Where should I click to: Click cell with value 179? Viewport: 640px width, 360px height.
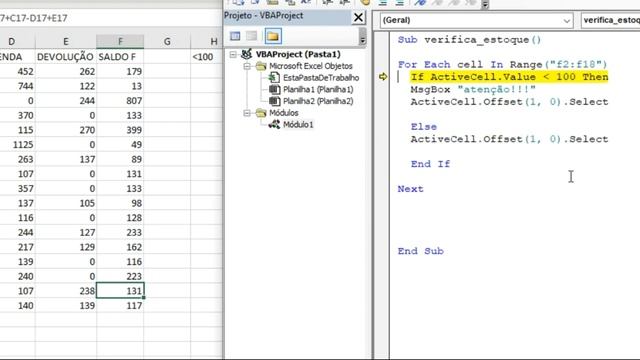[120, 71]
